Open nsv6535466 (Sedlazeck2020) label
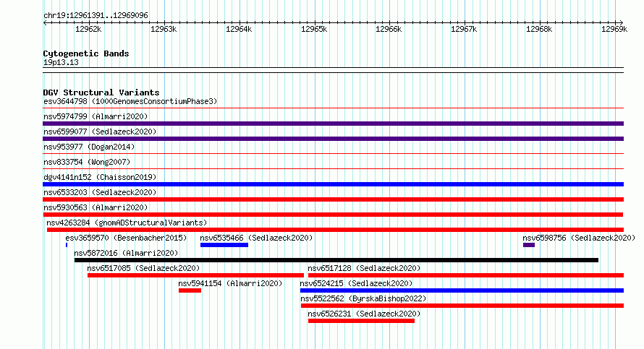Image resolution: width=644 pixels, height=349 pixels. pyautogui.click(x=256, y=238)
